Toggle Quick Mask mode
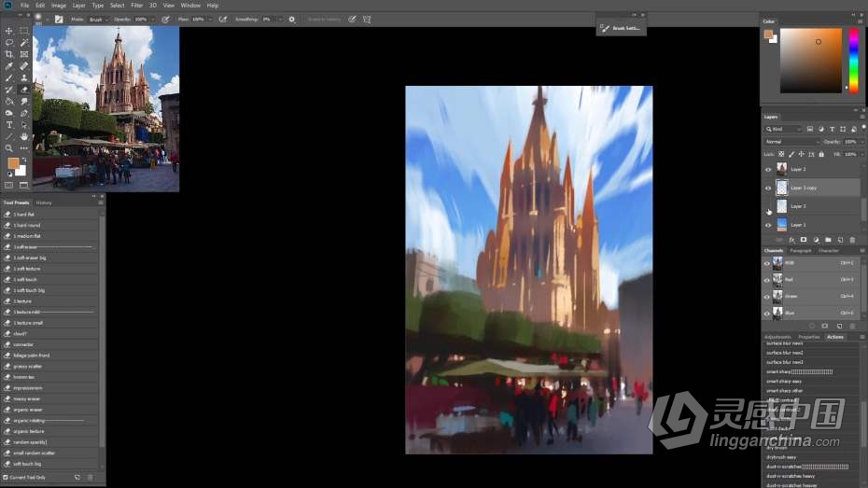Image resolution: width=868 pixels, height=488 pixels. [x=8, y=186]
